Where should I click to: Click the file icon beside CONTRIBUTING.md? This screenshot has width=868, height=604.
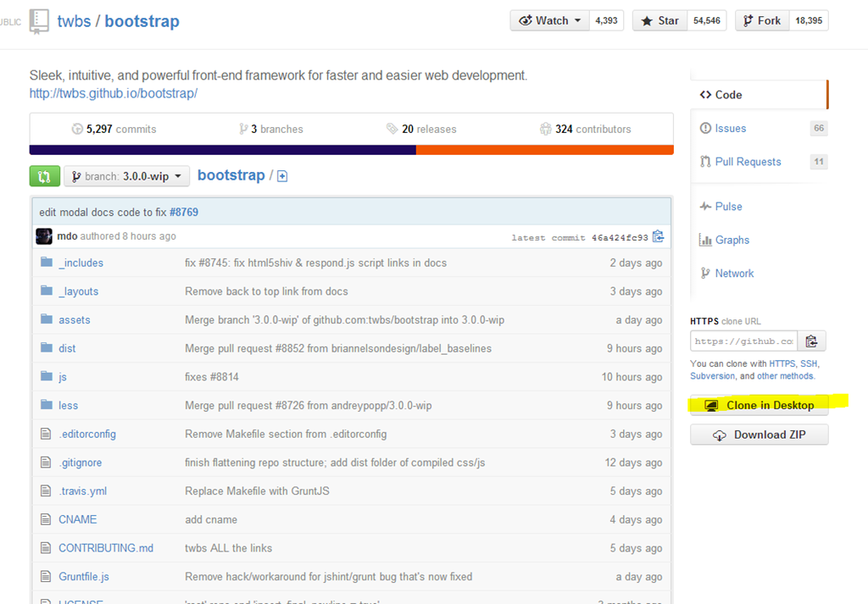[x=46, y=547]
